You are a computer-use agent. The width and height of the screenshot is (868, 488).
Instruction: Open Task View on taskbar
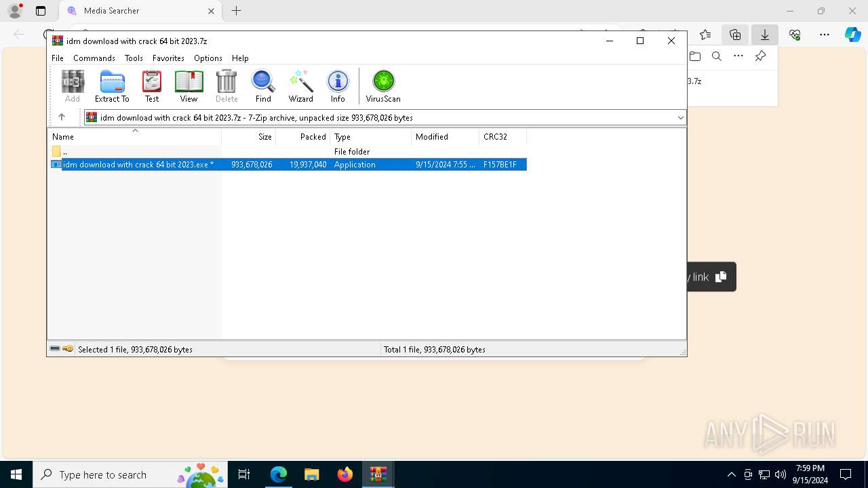pyautogui.click(x=244, y=474)
